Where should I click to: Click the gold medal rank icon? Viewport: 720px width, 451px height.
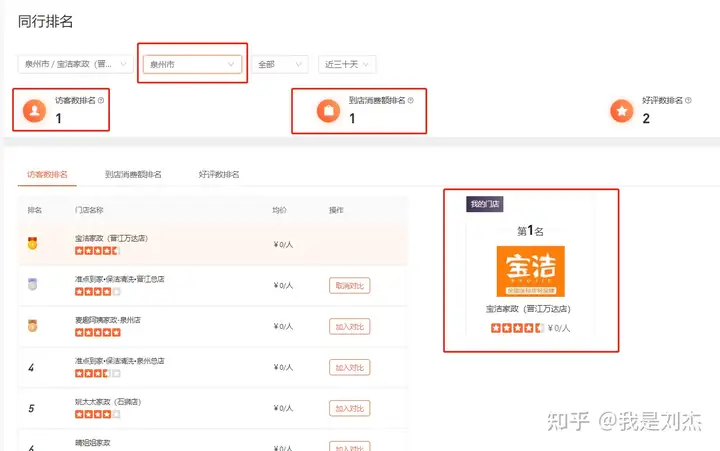(x=32, y=243)
